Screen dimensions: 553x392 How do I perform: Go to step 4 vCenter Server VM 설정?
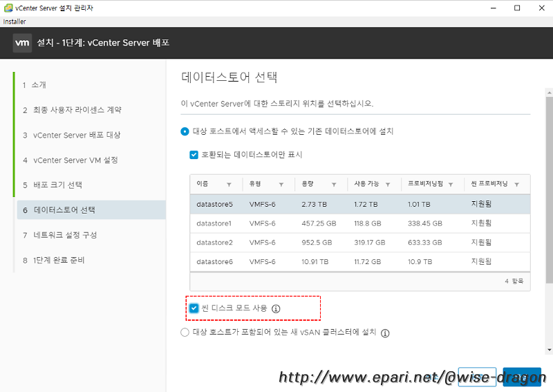(x=71, y=160)
